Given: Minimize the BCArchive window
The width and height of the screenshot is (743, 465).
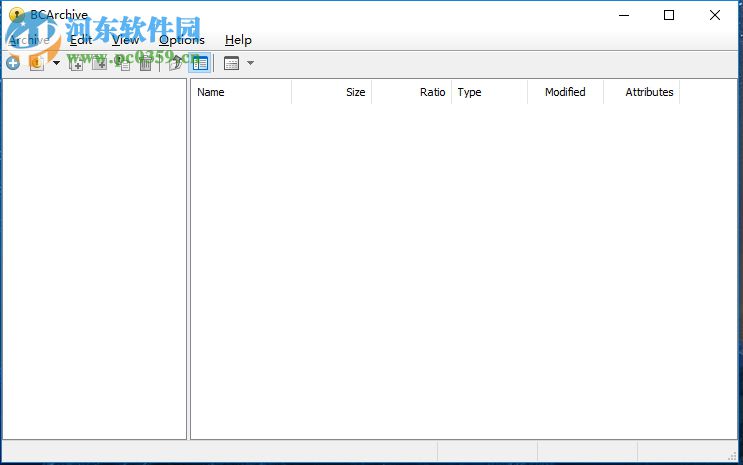Looking at the screenshot, I should coord(624,15).
